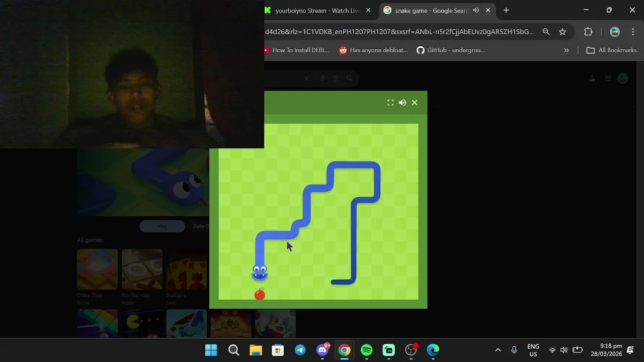Screen dimensions: 644x362
Task: Open Google apps grid icon
Action: pyautogui.click(x=608, y=78)
